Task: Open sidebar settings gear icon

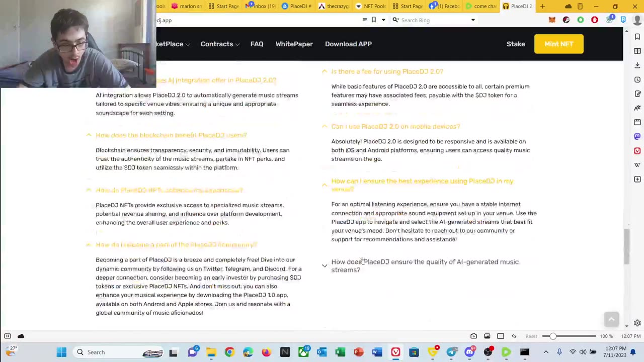Action: pos(637,323)
